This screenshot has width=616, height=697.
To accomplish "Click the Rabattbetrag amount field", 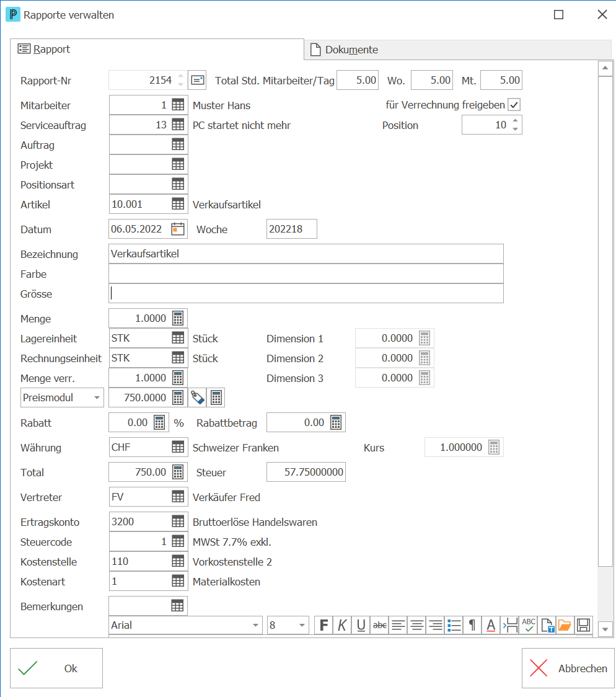I will coord(306,422).
